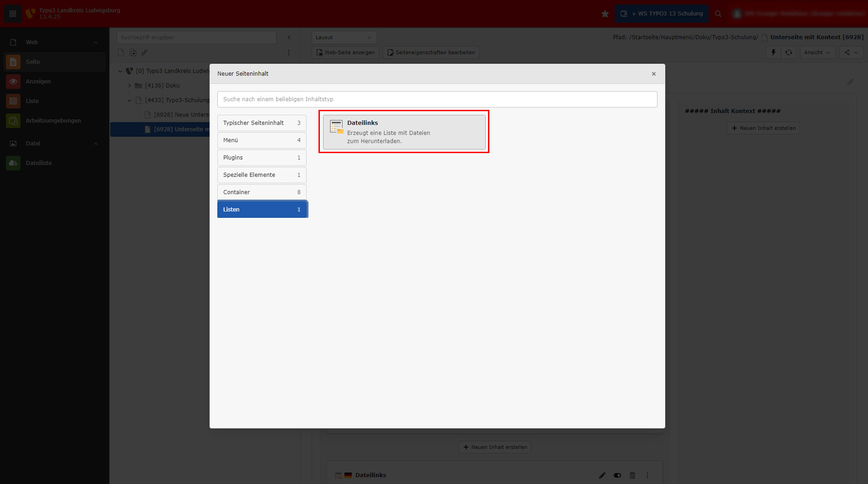The width and height of the screenshot is (868, 484).
Task: Open the top bar search icon
Action: pos(718,14)
